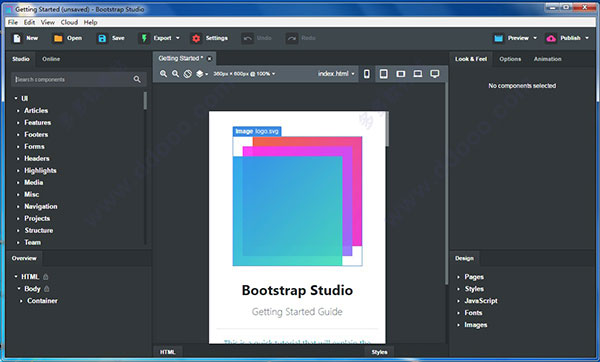This screenshot has width=600, height=362.
Task: Open the HTML bottom panel
Action: 168,352
